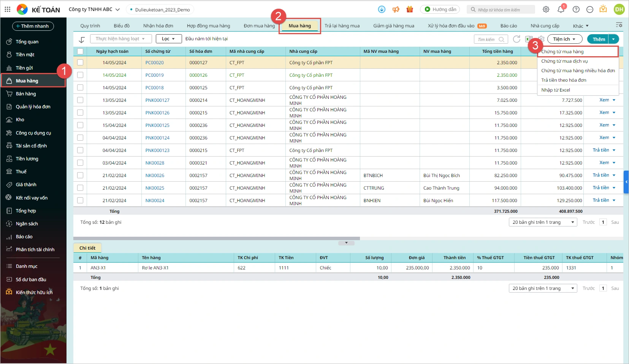Open Tiền gửi in sidebar

point(24,68)
